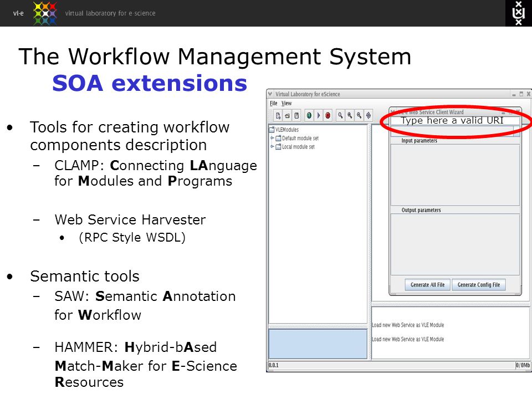
Task: Click the Save disk toolbar icon
Action: 296,116
